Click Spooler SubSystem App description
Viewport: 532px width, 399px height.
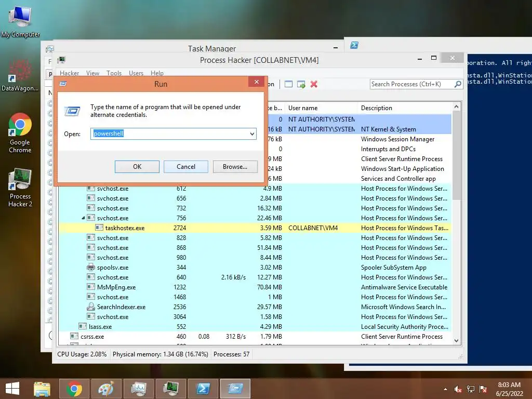click(394, 268)
